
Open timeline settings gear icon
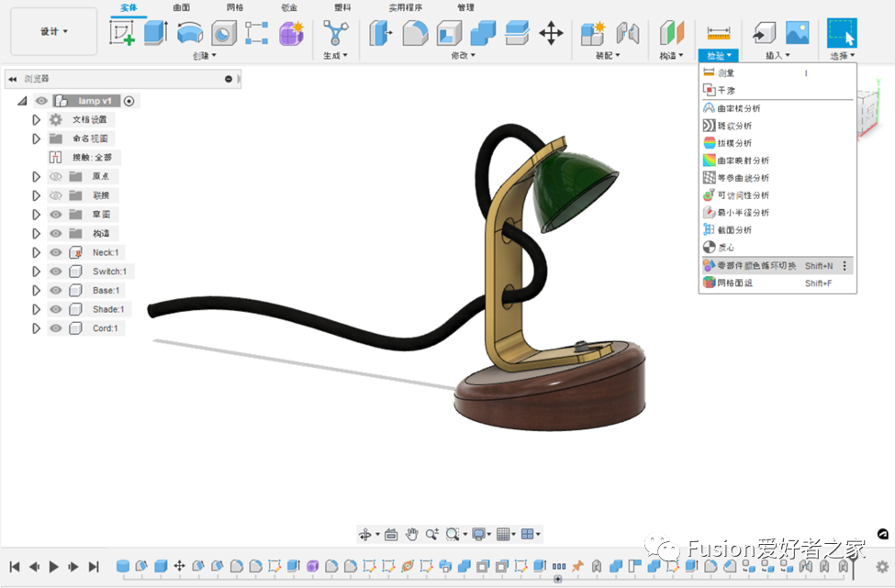pyautogui.click(x=882, y=567)
